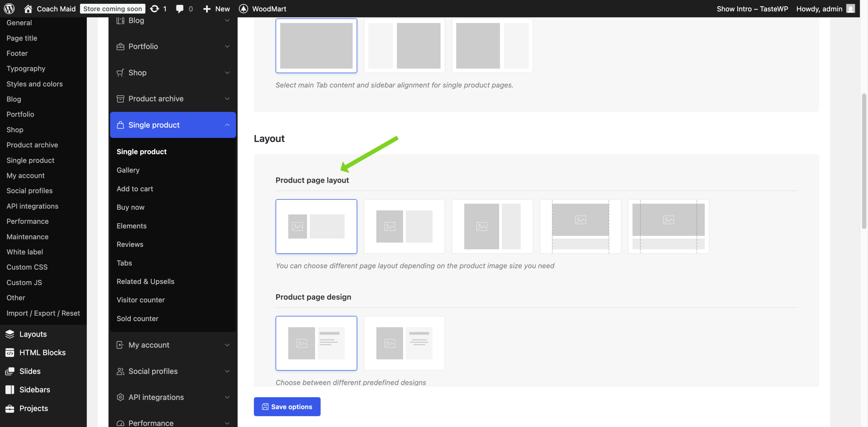Click the Social profiles people icon

click(120, 371)
